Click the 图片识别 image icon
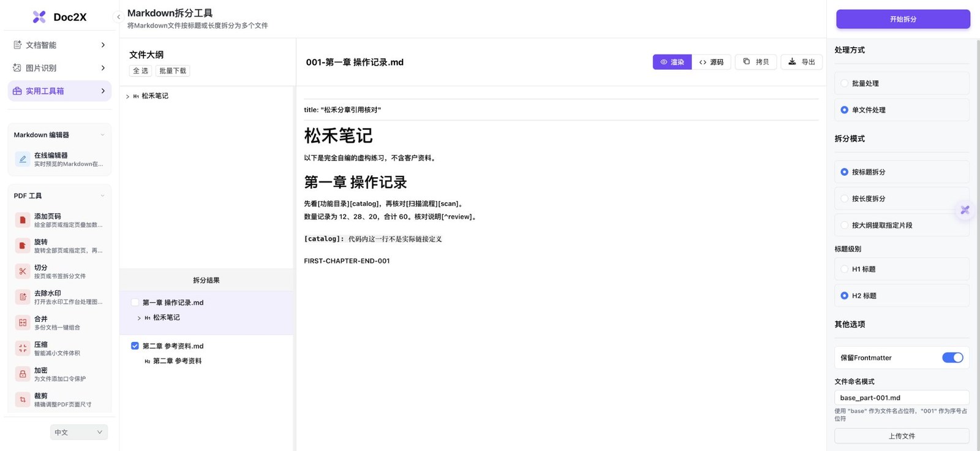The width and height of the screenshot is (980, 451). click(x=17, y=68)
